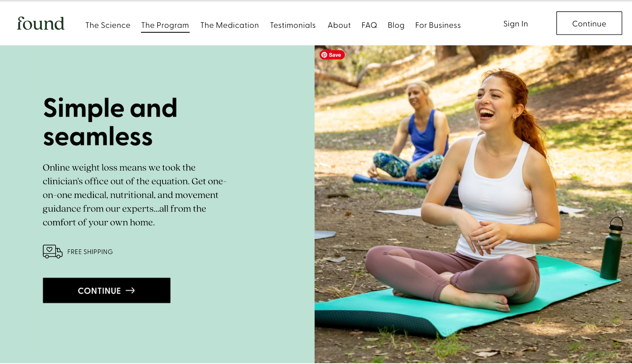Image resolution: width=632 pixels, height=364 pixels.
Task: Open Testimonials in the navigation
Action: point(293,25)
